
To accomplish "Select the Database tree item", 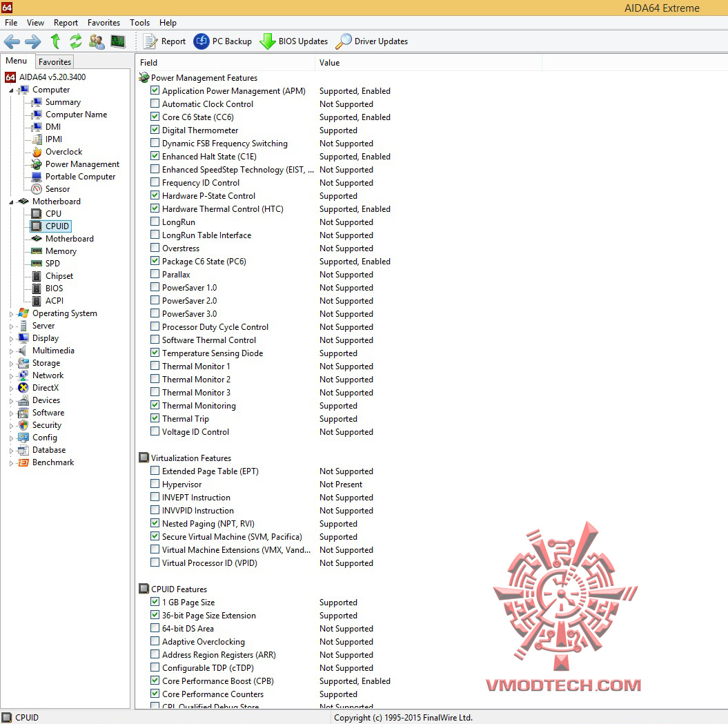I will coord(49,450).
